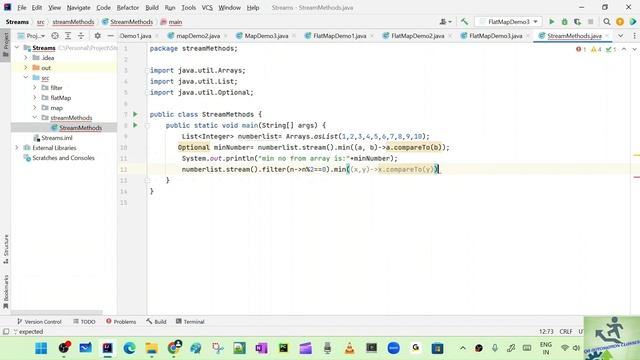Expand all in Project panel
The height and width of the screenshot is (360, 640).
coord(68,36)
